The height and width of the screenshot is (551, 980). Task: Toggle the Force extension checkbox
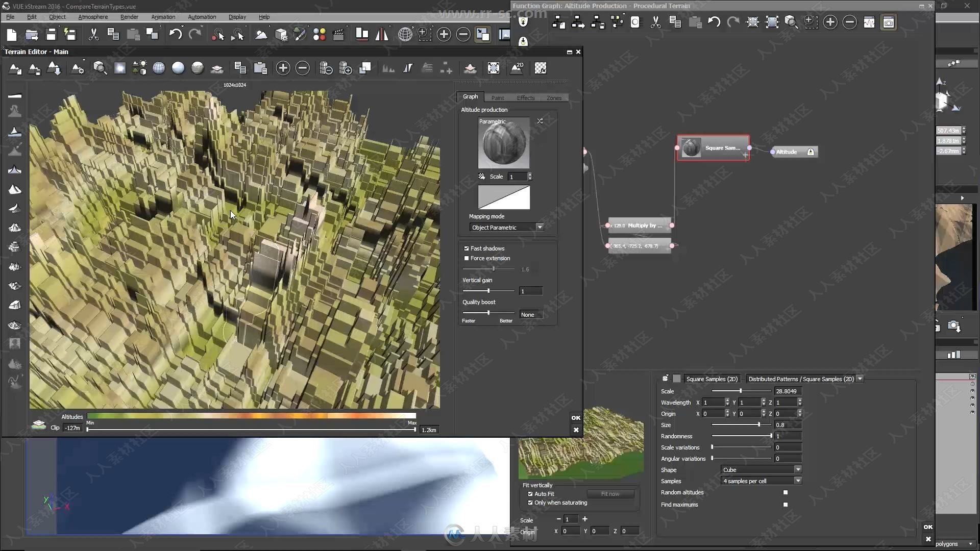point(467,258)
